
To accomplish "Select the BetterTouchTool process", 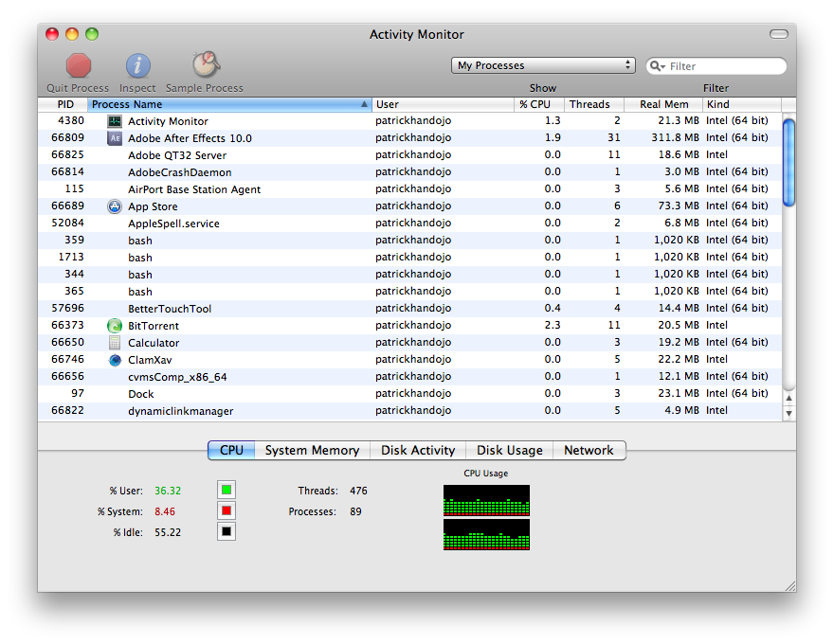I will point(410,308).
